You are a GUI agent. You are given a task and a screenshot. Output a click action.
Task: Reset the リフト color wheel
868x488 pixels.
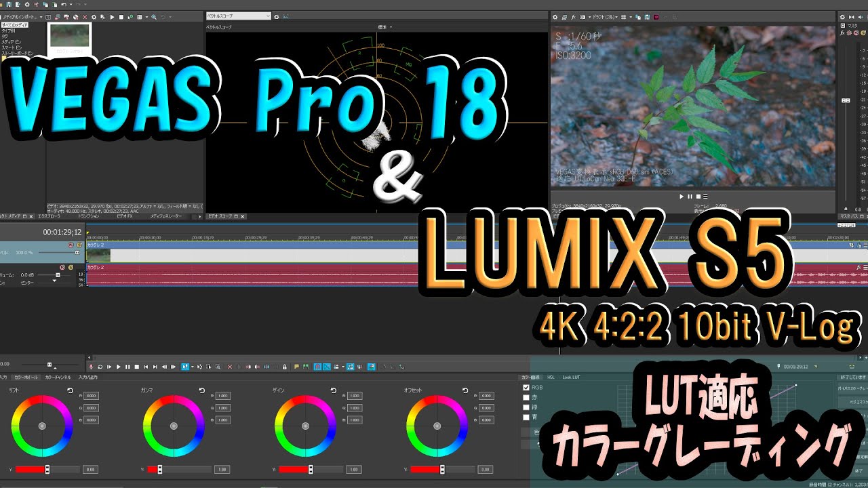click(71, 390)
